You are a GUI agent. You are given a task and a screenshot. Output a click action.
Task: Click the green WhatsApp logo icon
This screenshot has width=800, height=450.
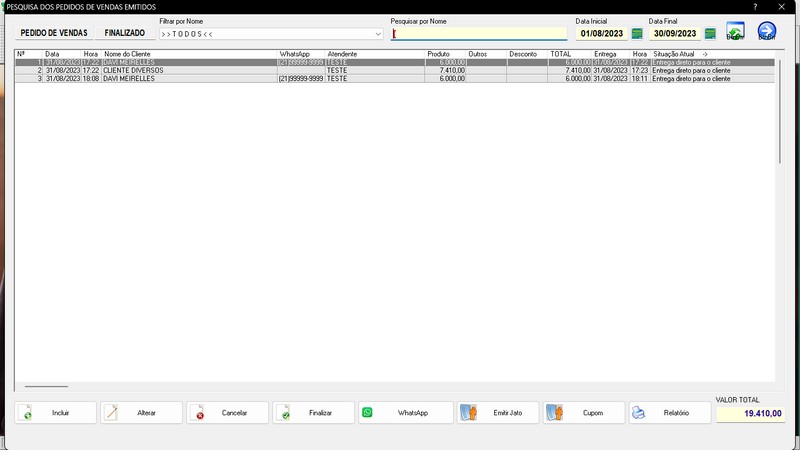(367, 412)
